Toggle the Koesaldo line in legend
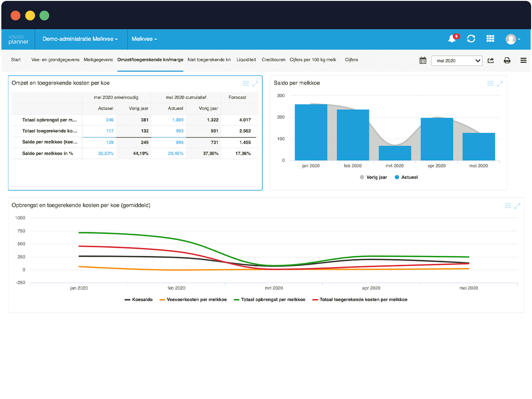 [x=139, y=300]
